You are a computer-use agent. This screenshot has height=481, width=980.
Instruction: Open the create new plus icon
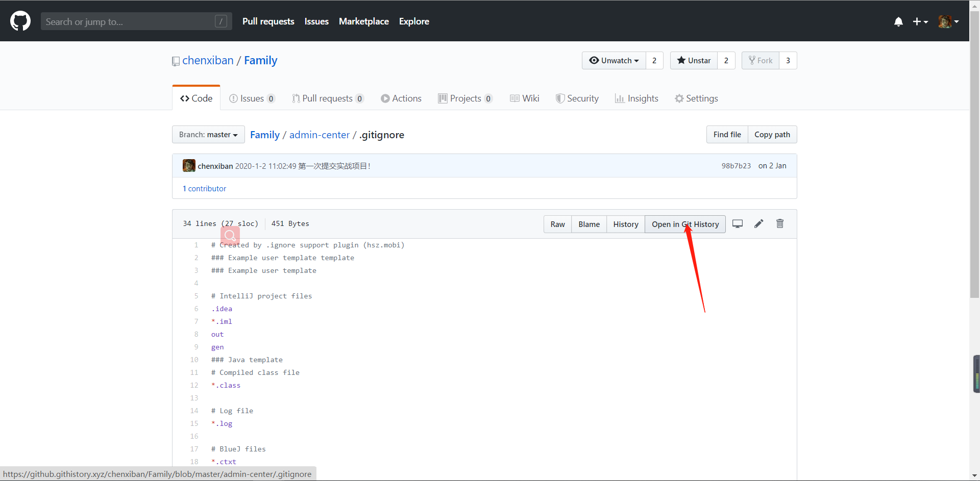point(918,21)
